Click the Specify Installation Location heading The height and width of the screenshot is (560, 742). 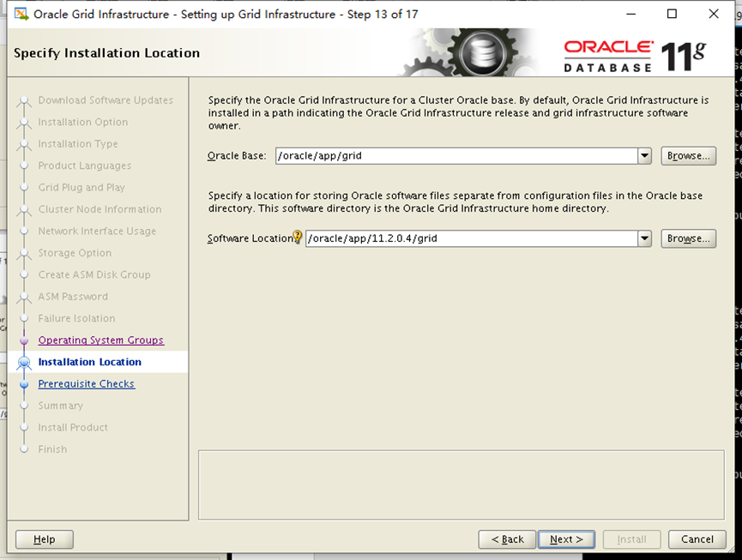[x=106, y=53]
